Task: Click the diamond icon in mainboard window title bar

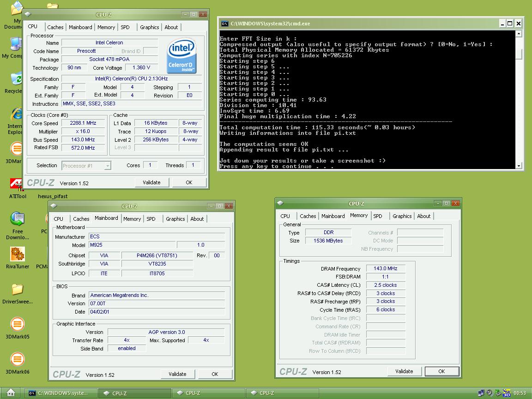Action: coord(53,206)
